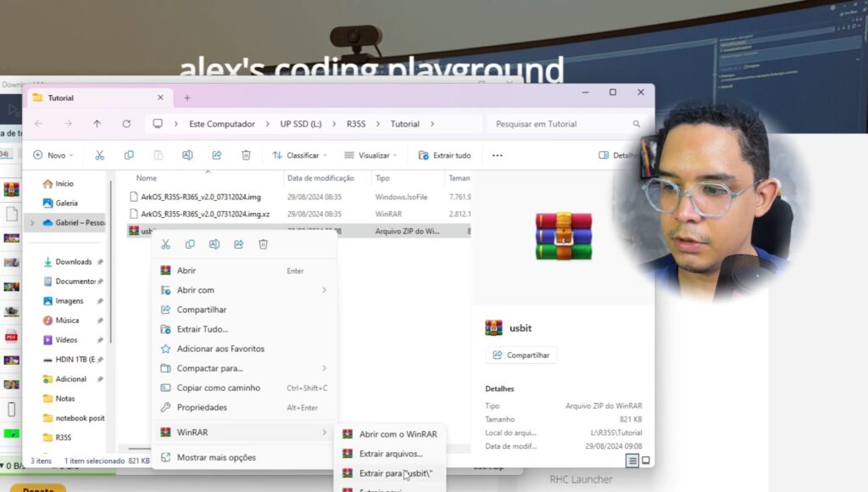Image resolution: width=868 pixels, height=492 pixels.
Task: Click the UP SSD (L:) breadcrumb
Action: (x=301, y=124)
